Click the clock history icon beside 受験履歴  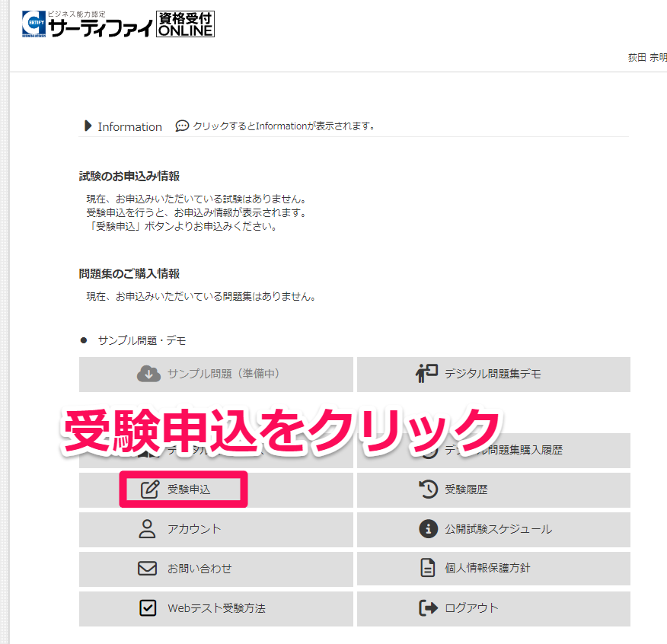pyautogui.click(x=428, y=489)
